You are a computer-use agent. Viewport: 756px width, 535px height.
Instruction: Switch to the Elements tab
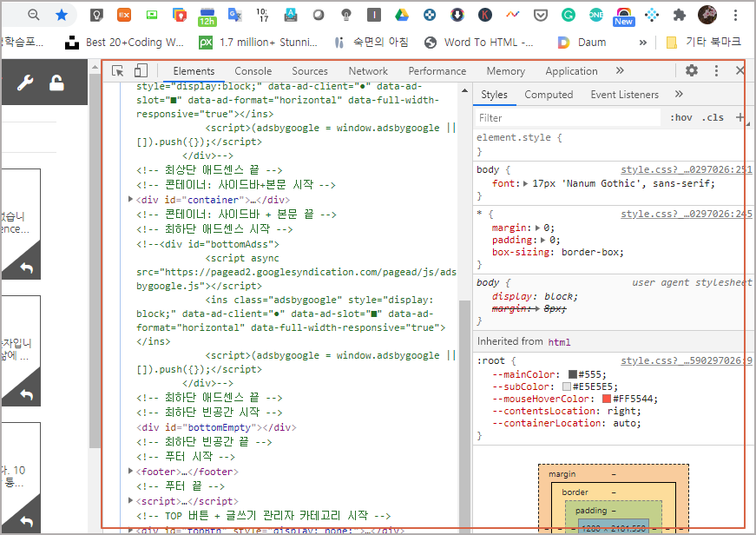click(x=194, y=71)
